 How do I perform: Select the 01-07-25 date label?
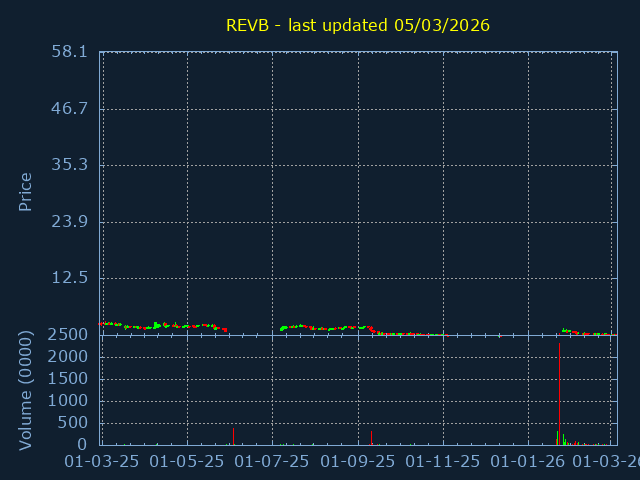point(272,461)
